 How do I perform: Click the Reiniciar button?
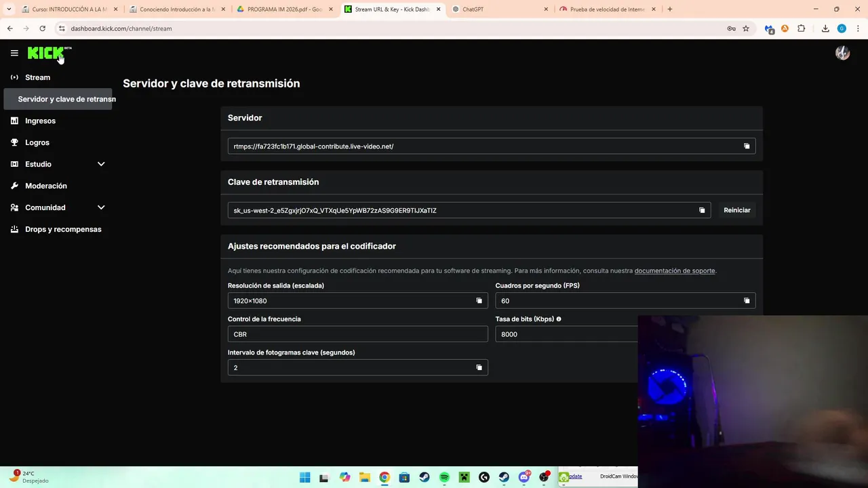tap(737, 210)
